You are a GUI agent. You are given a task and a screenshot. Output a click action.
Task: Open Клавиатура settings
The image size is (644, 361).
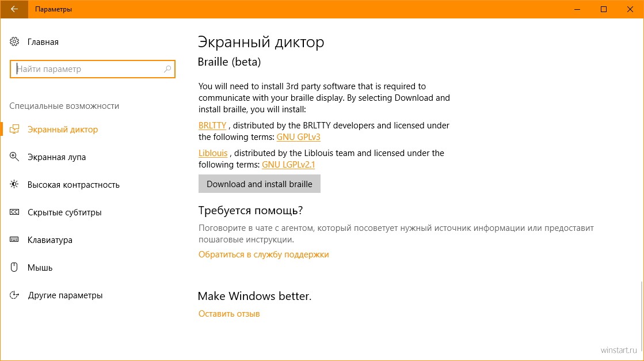[x=49, y=240]
